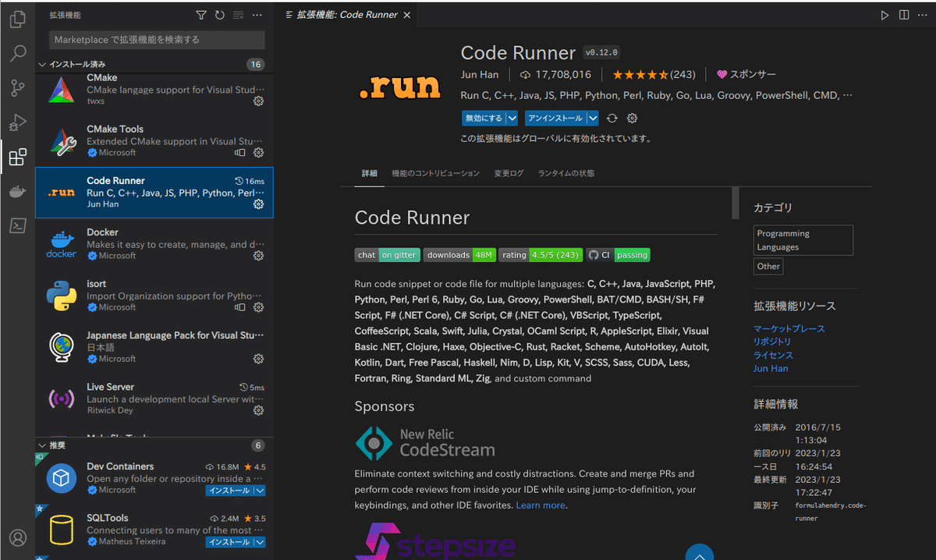
Task: Switch to the details tab
Action: (x=369, y=173)
